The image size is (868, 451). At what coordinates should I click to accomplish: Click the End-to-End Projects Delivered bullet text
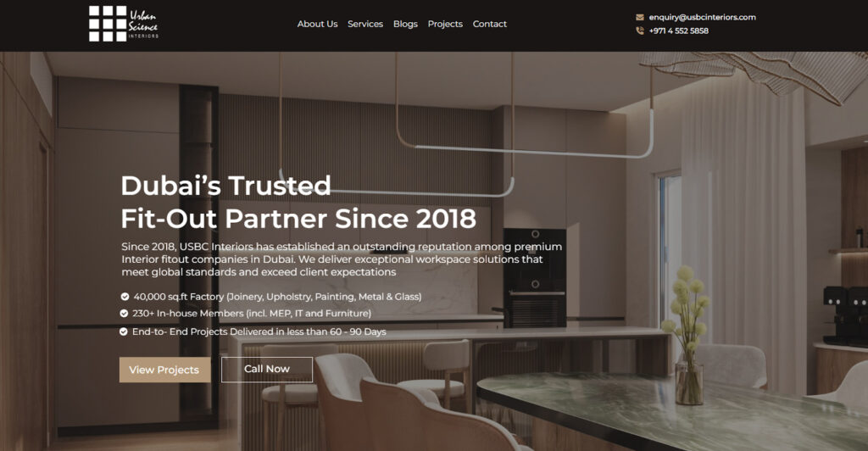(x=259, y=331)
